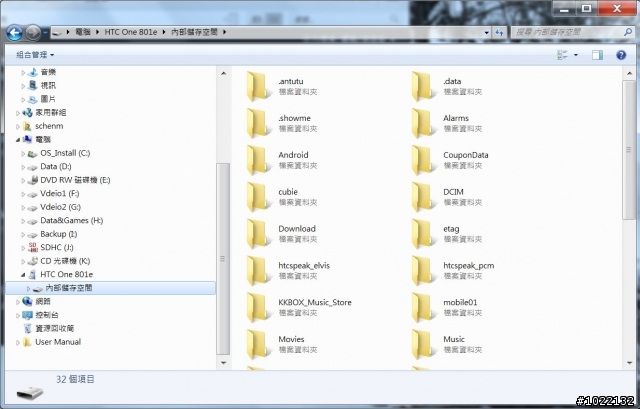Open the Music folder icon

423,344
